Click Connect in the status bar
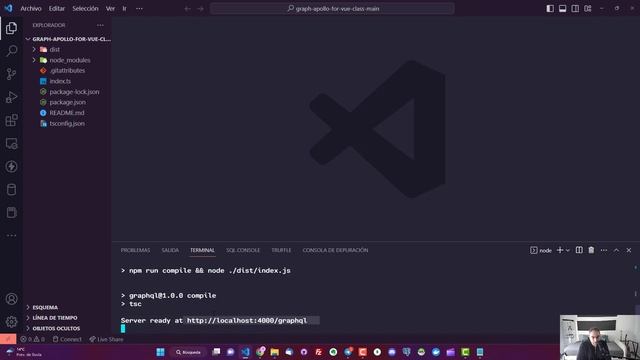The width and height of the screenshot is (640, 360). (67, 339)
